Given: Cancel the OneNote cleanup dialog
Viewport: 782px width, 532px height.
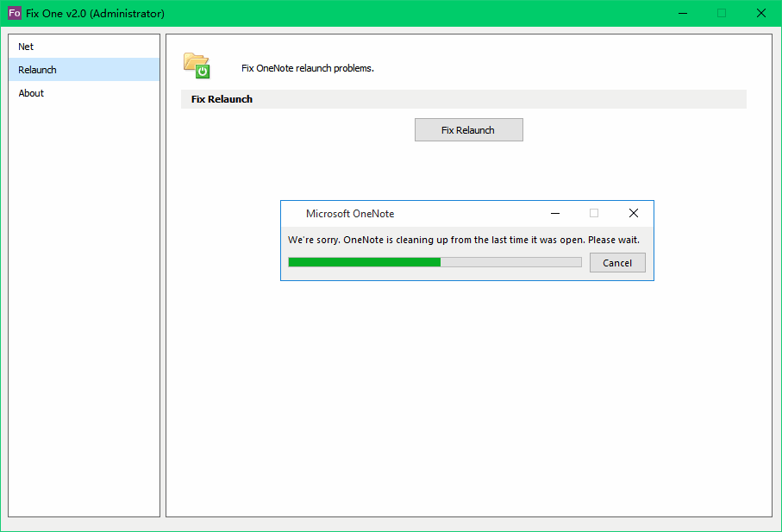Looking at the screenshot, I should tap(617, 263).
